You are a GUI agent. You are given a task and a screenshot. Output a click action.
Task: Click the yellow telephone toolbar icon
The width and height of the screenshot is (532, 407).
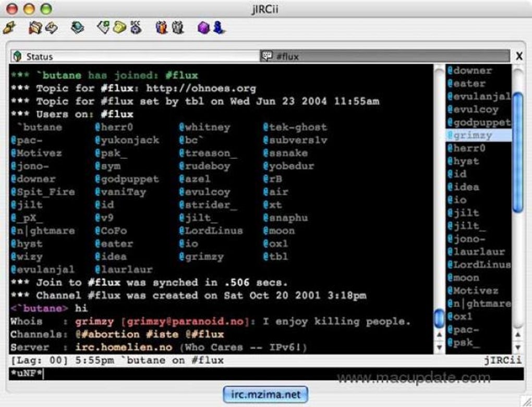(x=119, y=28)
